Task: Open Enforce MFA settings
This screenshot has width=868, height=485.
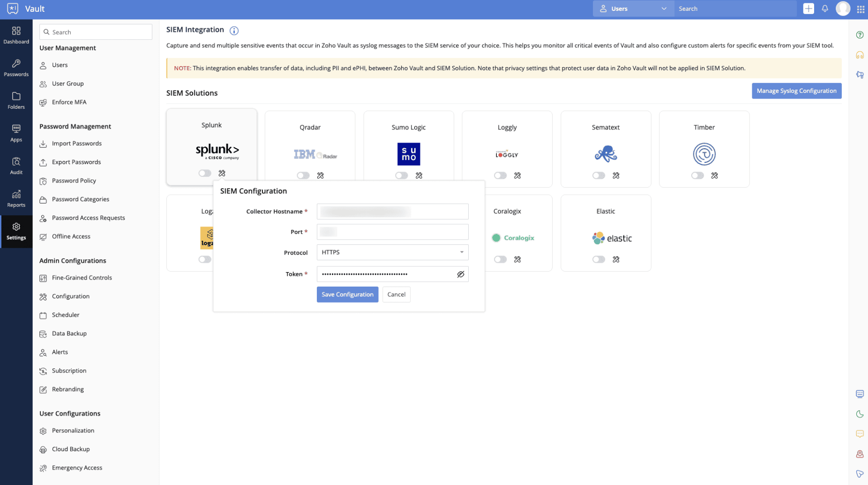Action: point(69,102)
